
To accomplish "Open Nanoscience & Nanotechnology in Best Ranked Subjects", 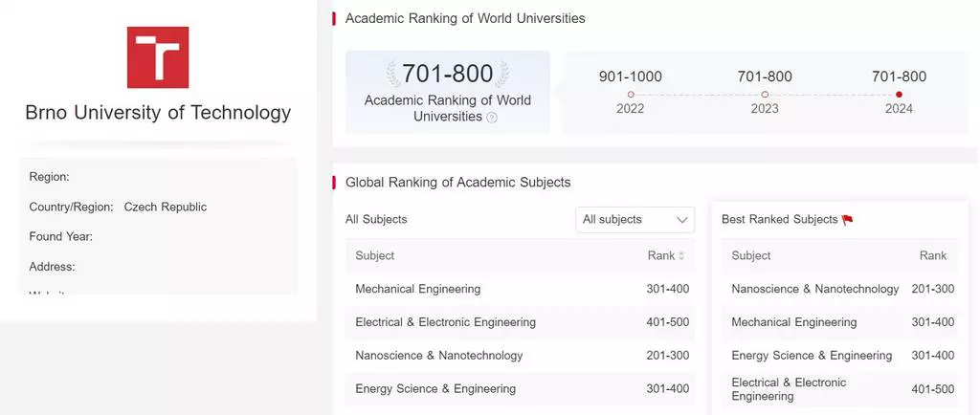I will coord(814,289).
